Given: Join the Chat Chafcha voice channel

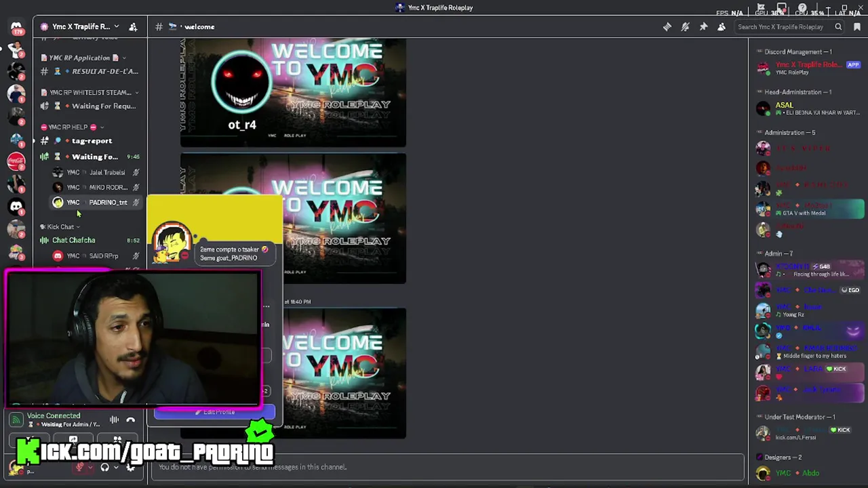Looking at the screenshot, I should point(90,240).
